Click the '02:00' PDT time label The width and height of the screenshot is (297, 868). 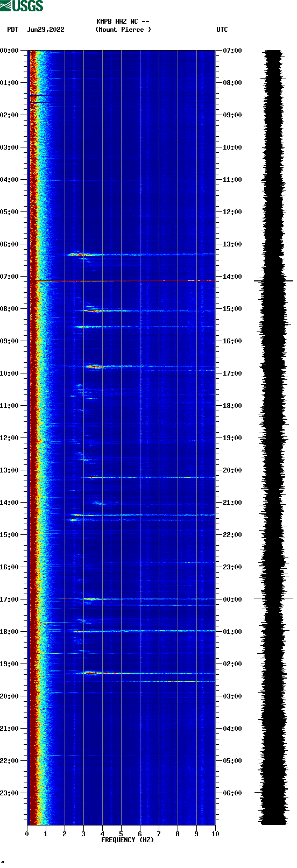coord(10,115)
